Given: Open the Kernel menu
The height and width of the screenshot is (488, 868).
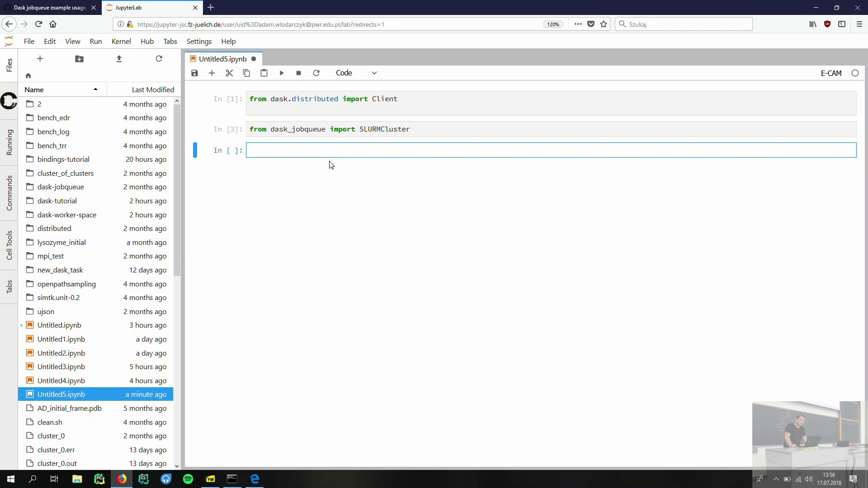Looking at the screenshot, I should (x=121, y=41).
